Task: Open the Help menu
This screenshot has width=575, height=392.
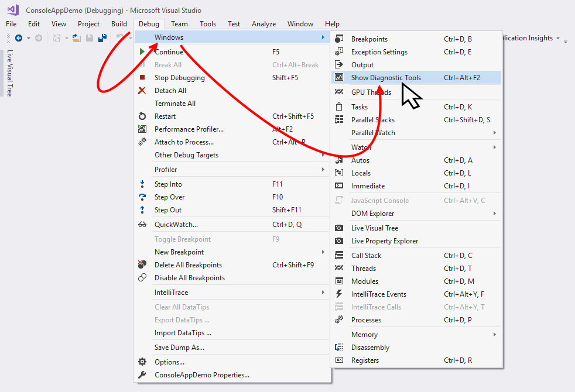Action: 332,24
